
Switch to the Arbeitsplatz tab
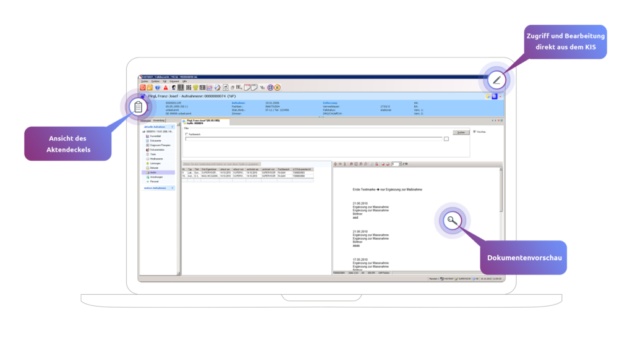click(145, 121)
